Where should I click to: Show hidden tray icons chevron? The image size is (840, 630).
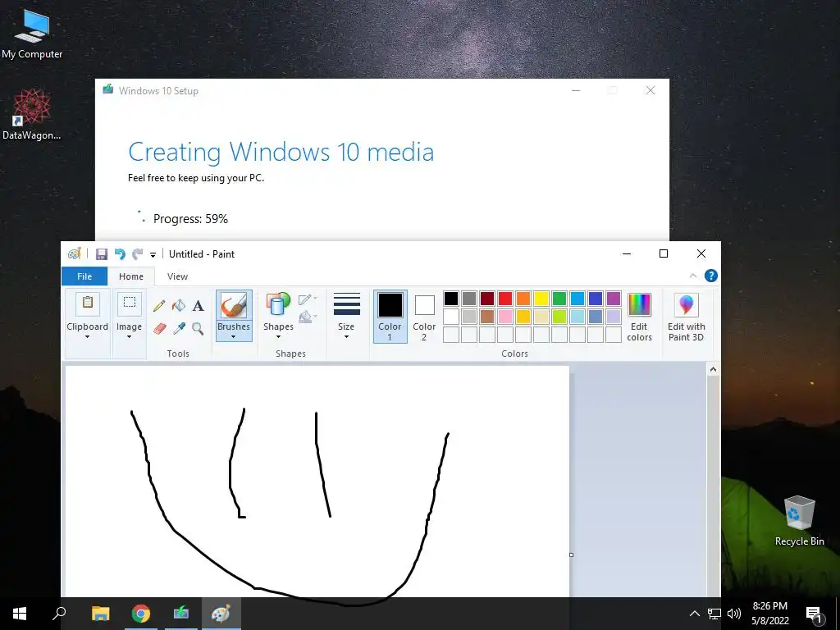[694, 614]
